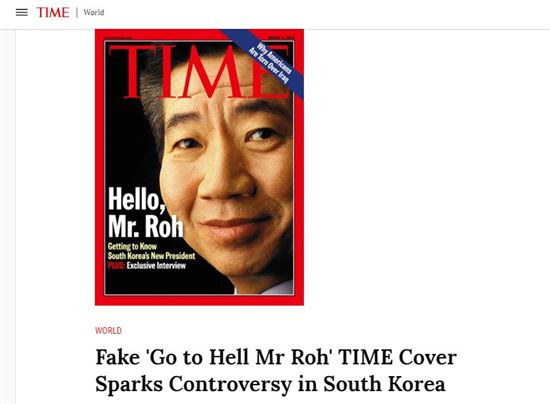Click the small issue date on the cover
Viewport: 550px width, 404px height.
[281, 38]
